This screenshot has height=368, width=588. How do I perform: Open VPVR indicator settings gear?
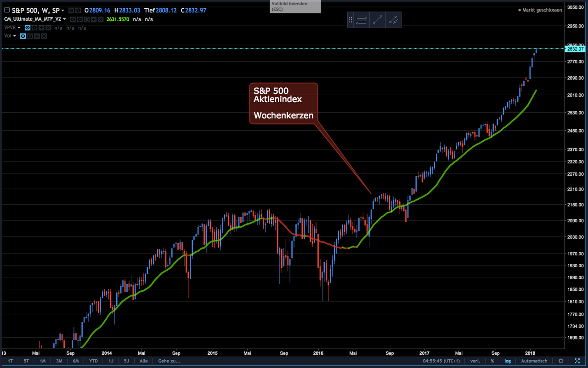click(x=34, y=28)
